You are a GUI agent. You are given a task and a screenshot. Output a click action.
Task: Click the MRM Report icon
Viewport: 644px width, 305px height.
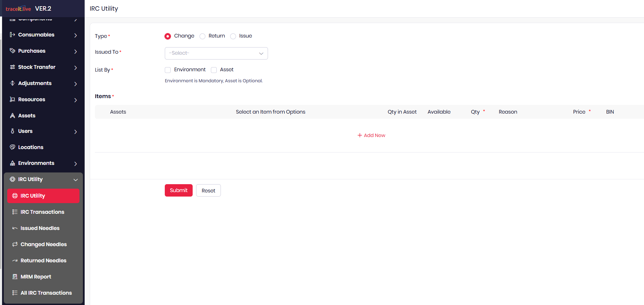pyautogui.click(x=15, y=277)
